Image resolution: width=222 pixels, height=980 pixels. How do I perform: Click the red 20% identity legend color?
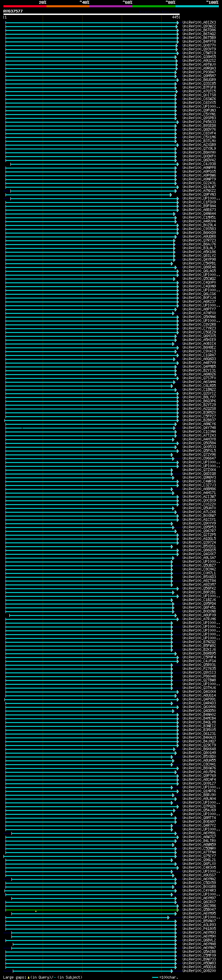[25, 6]
